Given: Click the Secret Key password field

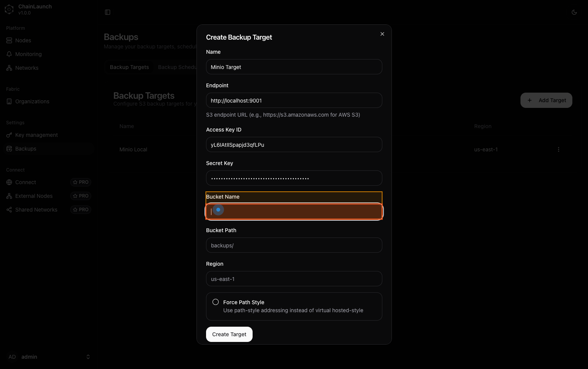Looking at the screenshot, I should tap(294, 178).
